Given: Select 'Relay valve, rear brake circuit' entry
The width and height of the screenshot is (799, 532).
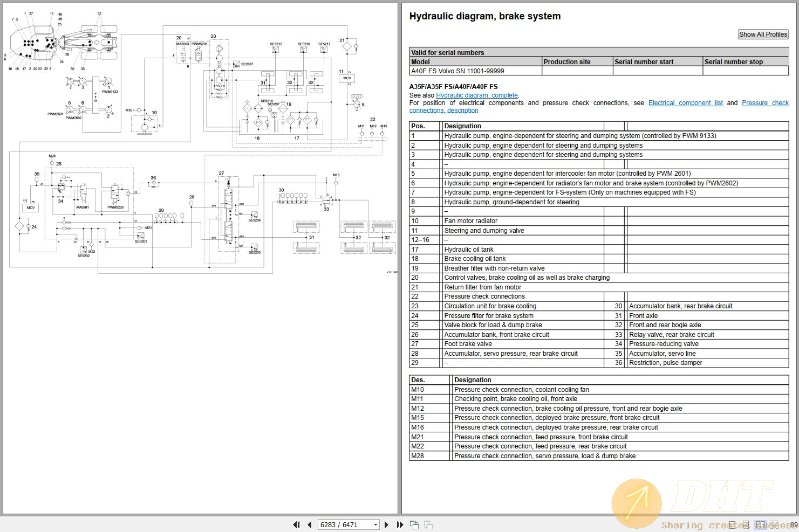Looking at the screenshot, I should coord(671,335).
